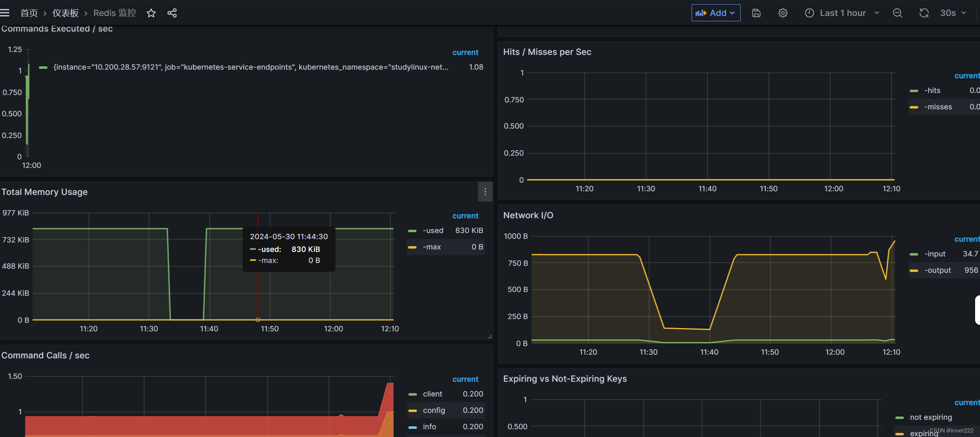Open Expiring vs Not-Expiring Keys title

tap(565, 379)
